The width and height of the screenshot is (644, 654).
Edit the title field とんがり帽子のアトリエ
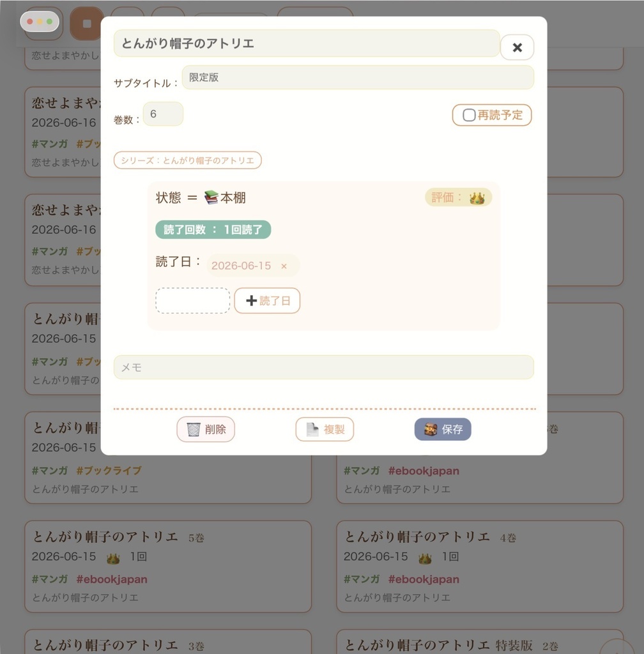click(307, 43)
